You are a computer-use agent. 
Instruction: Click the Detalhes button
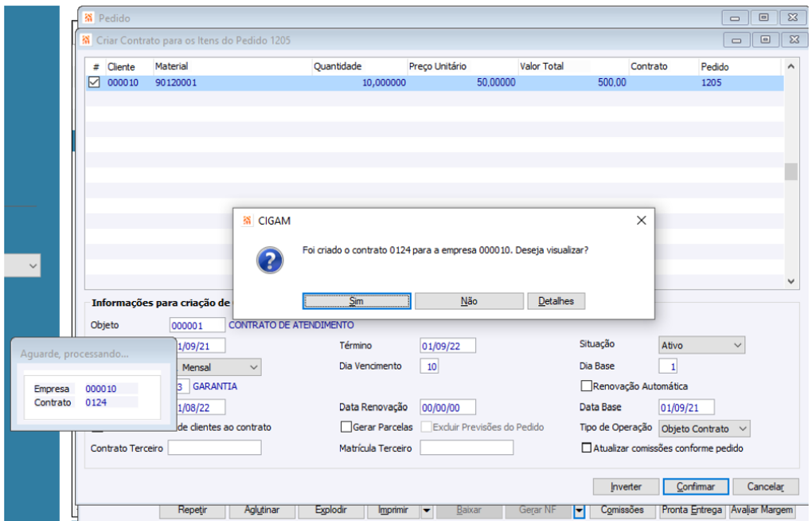(556, 301)
